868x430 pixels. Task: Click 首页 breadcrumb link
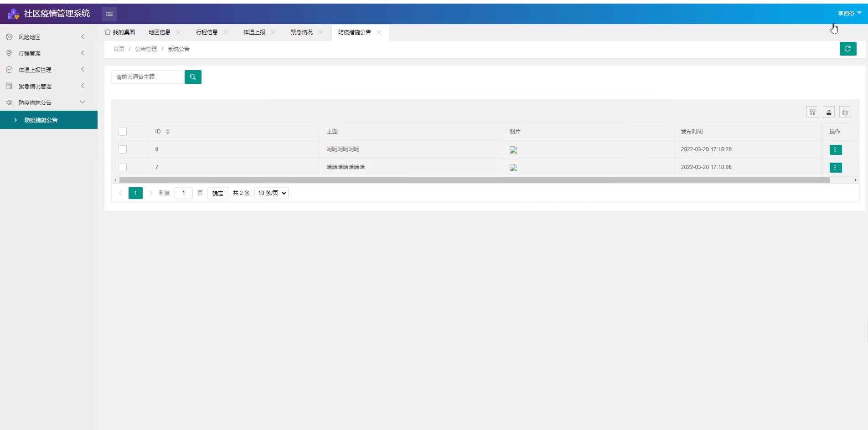tap(119, 49)
